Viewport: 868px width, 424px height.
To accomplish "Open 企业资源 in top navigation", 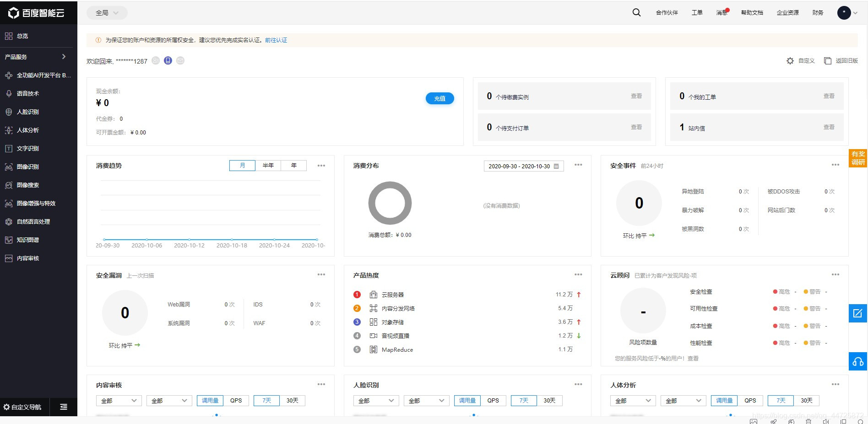I will pyautogui.click(x=787, y=13).
